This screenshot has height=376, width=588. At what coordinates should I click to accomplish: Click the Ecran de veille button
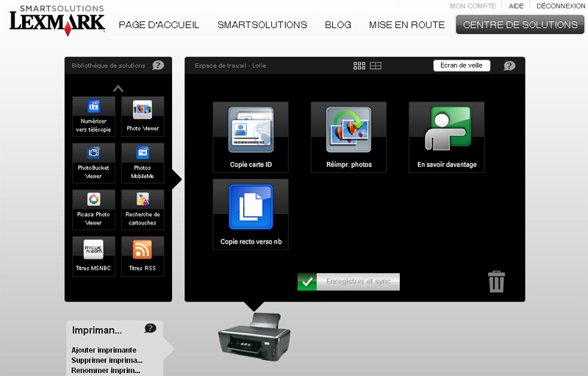coord(462,65)
